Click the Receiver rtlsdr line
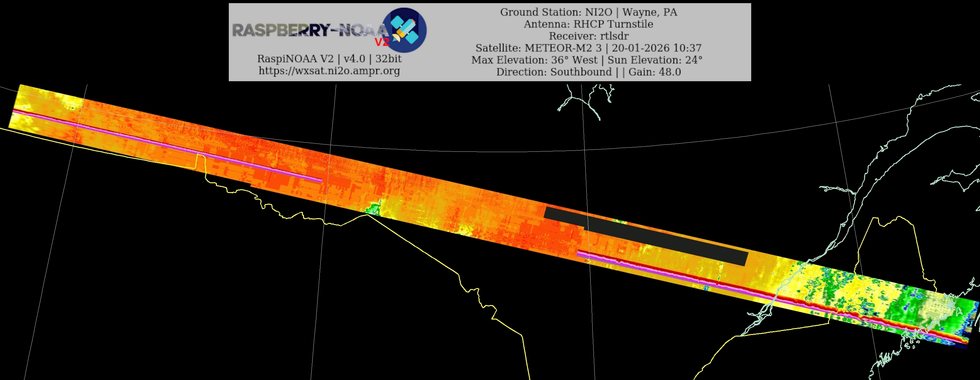 tap(588, 36)
